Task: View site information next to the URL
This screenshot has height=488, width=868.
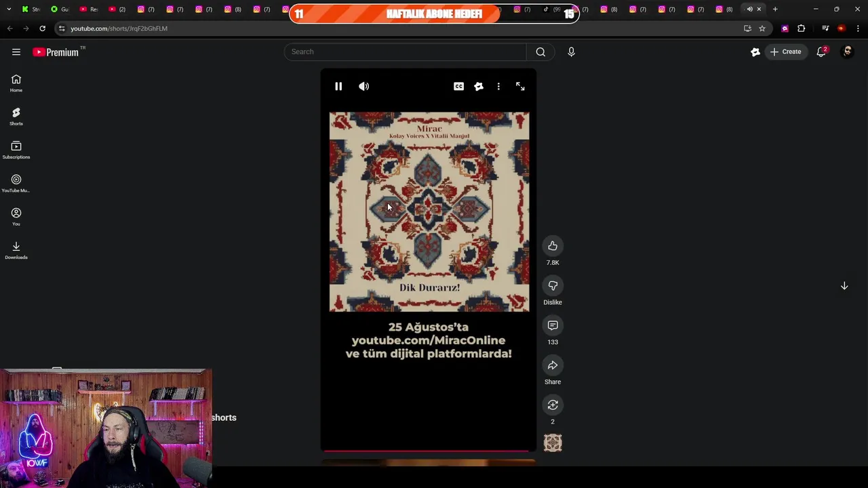Action: [x=62, y=28]
